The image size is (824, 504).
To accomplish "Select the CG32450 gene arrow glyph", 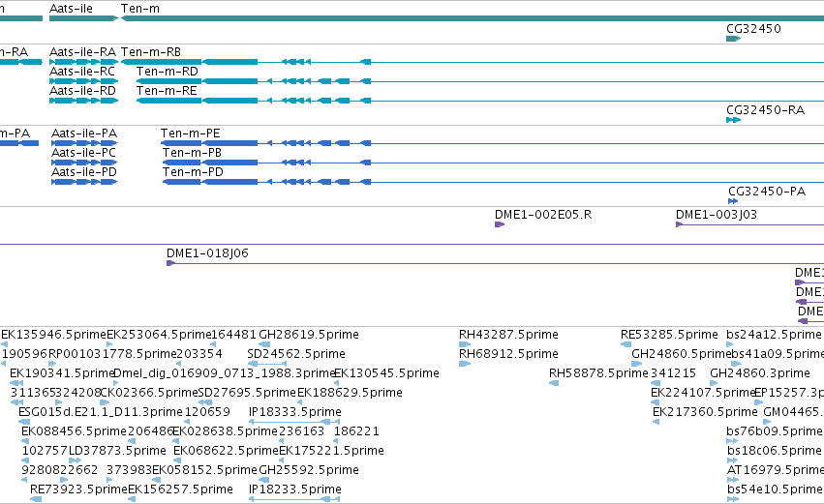I will (734, 39).
